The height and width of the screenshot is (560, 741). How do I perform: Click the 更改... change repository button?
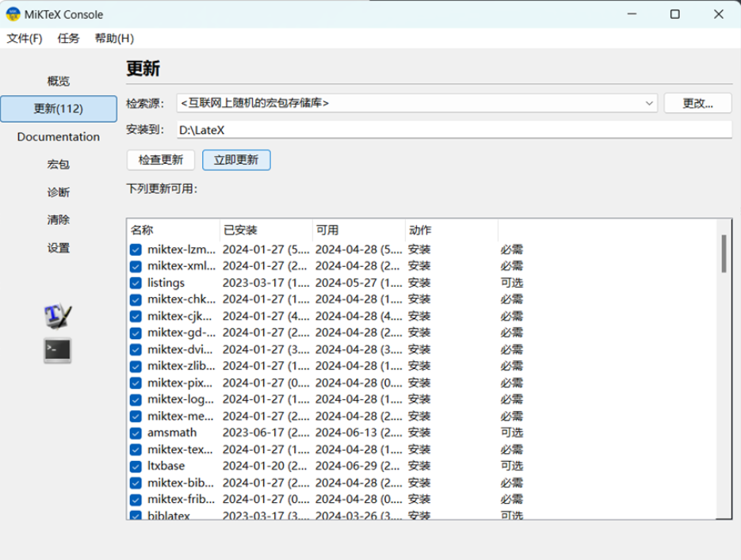coord(697,103)
